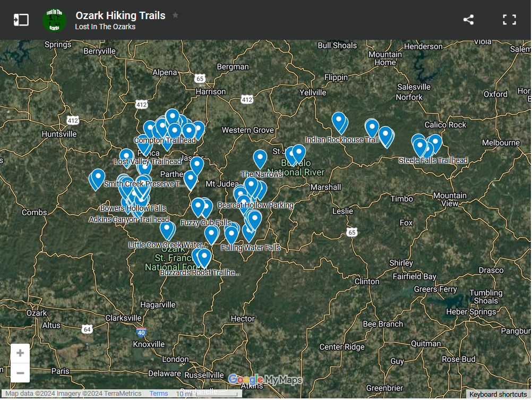Click the Lost In The Ozarks logo
The width and height of the screenshot is (532, 400).
pos(54,20)
